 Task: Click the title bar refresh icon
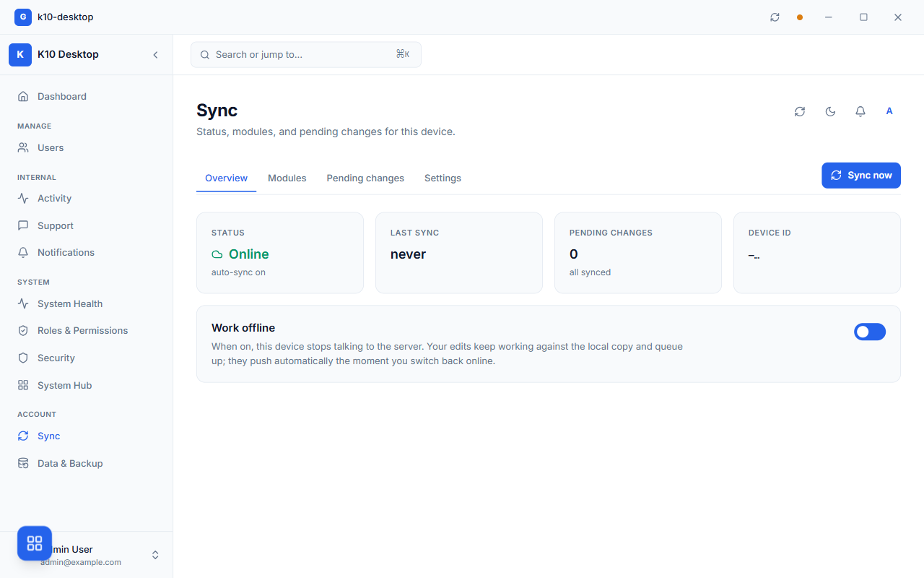pos(775,17)
